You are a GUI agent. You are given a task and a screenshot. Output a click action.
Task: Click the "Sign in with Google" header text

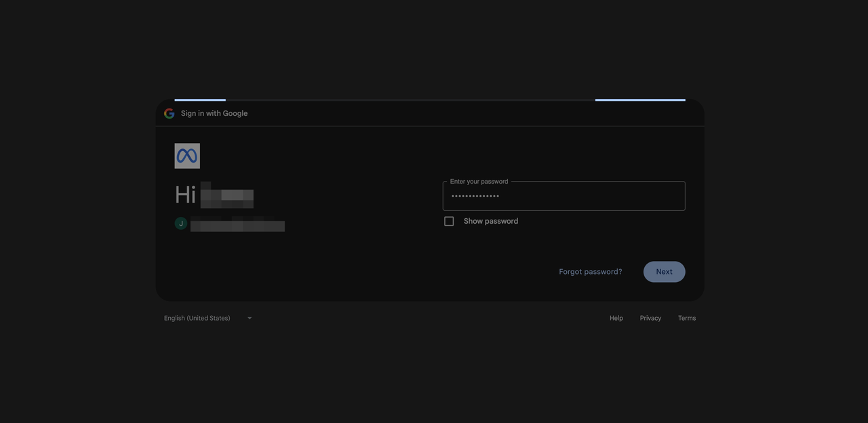click(214, 113)
